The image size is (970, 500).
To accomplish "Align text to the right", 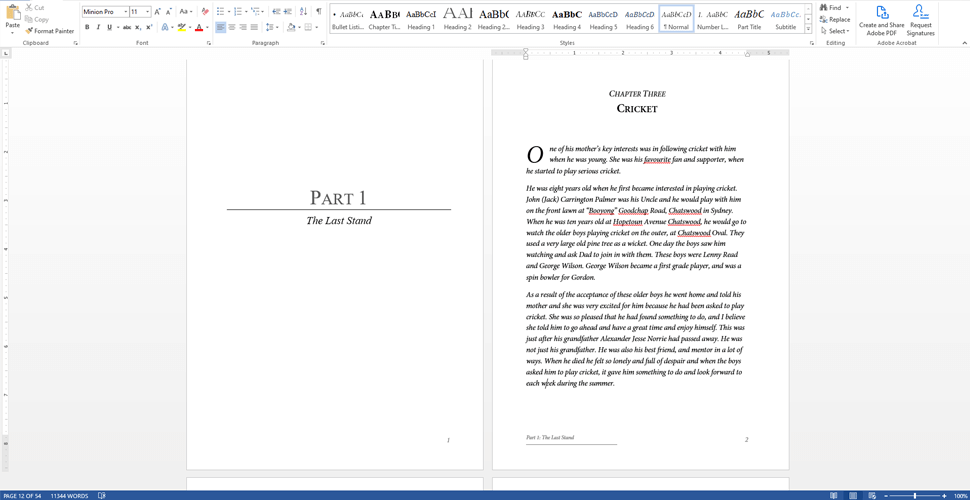I will [243, 27].
